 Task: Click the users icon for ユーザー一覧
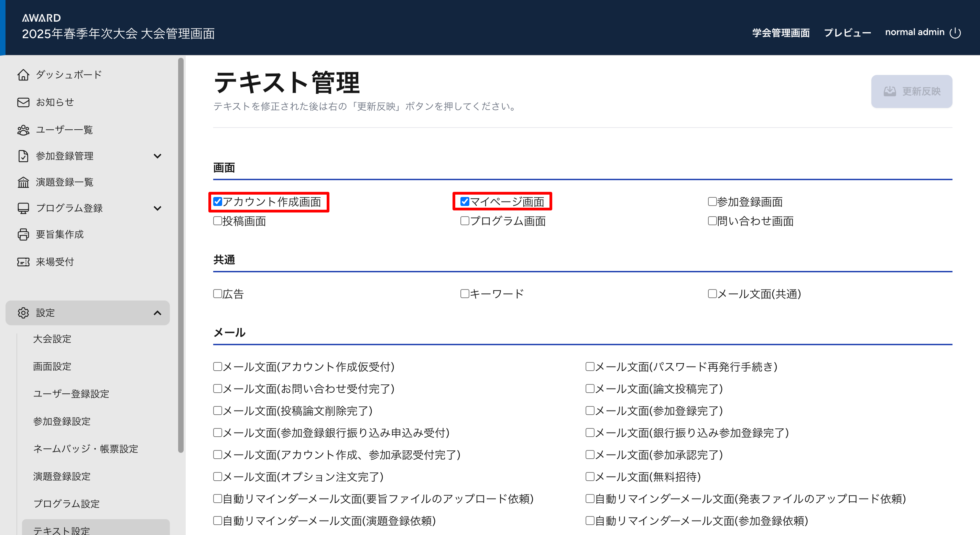(23, 130)
